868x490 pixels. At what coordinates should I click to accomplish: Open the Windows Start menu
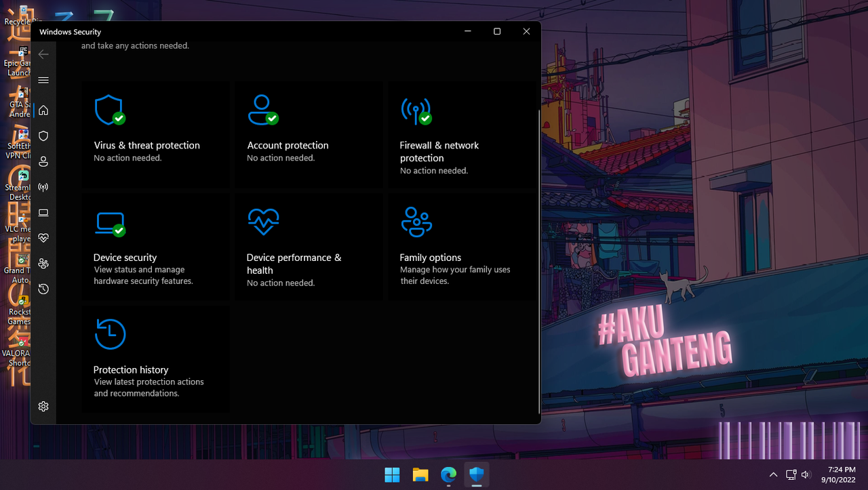392,475
